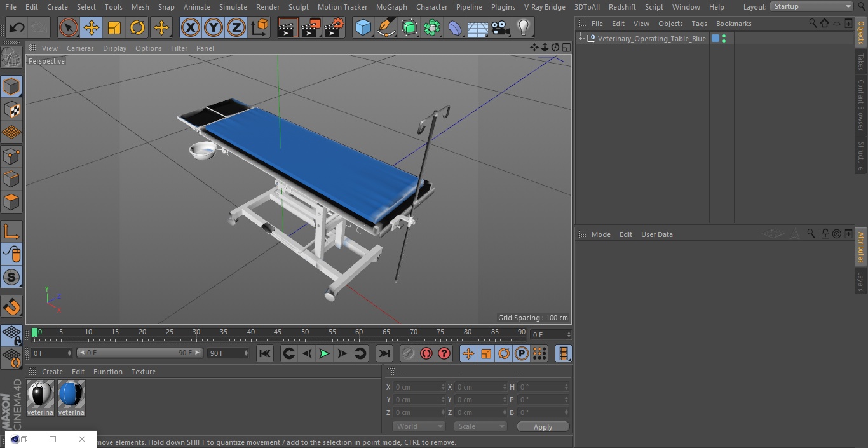Click Make Editable icon
Image resolution: width=868 pixels, height=448 pixels.
click(11, 58)
